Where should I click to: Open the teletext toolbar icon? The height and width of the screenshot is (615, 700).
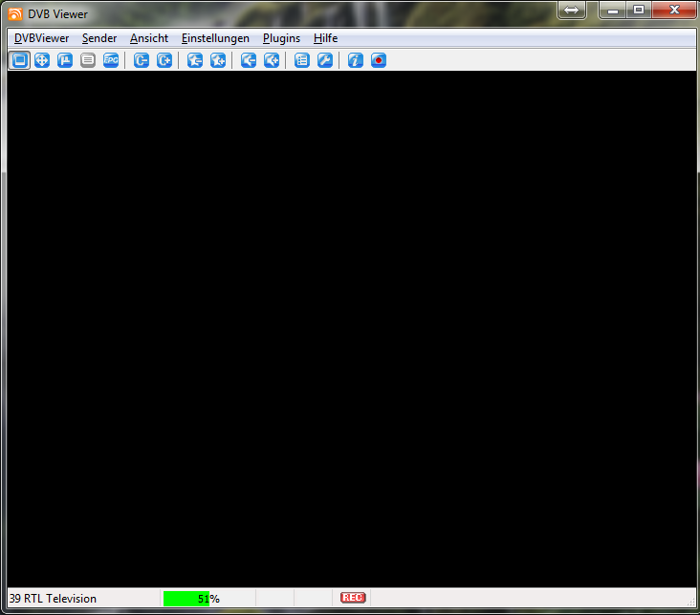coord(88,60)
